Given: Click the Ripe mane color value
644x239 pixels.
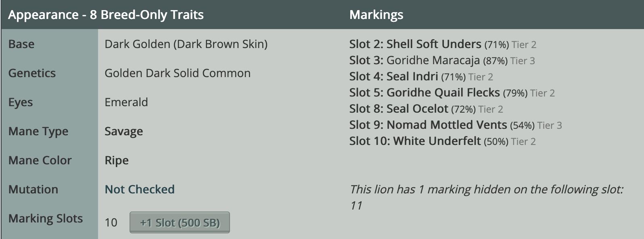Looking at the screenshot, I should pyautogui.click(x=117, y=160).
